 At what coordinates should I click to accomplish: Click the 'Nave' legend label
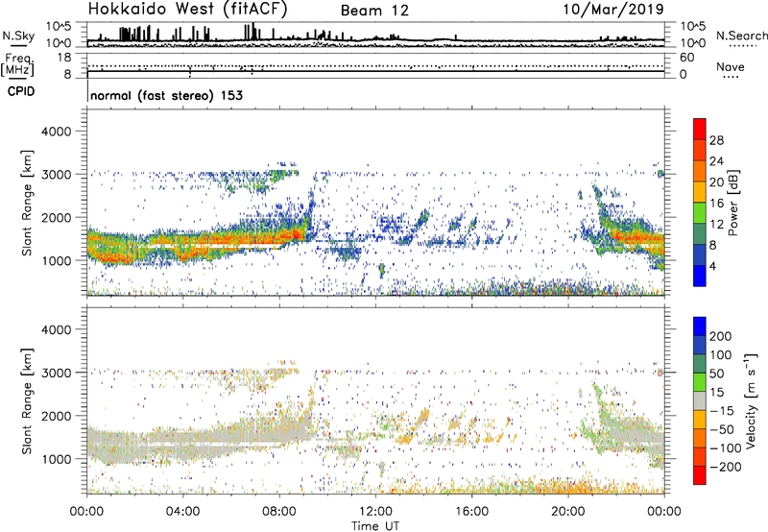click(730, 67)
